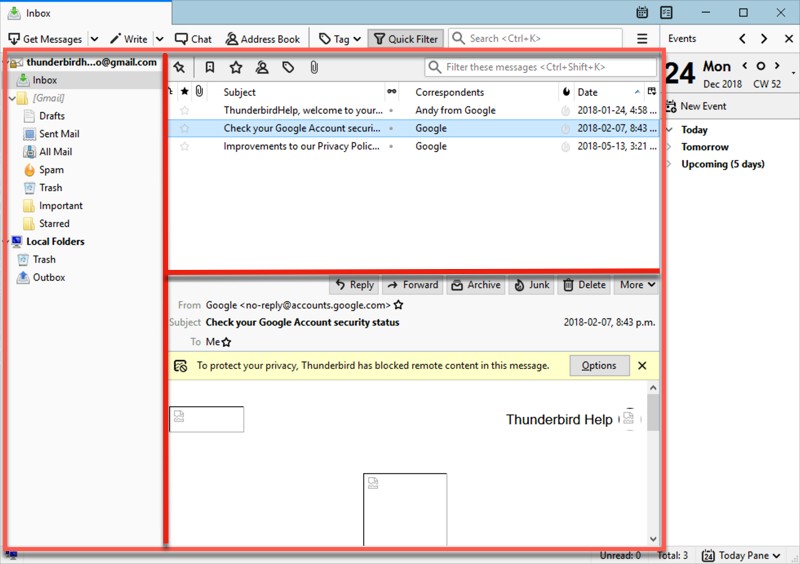Sort by read status glasses column

pyautogui.click(x=391, y=92)
